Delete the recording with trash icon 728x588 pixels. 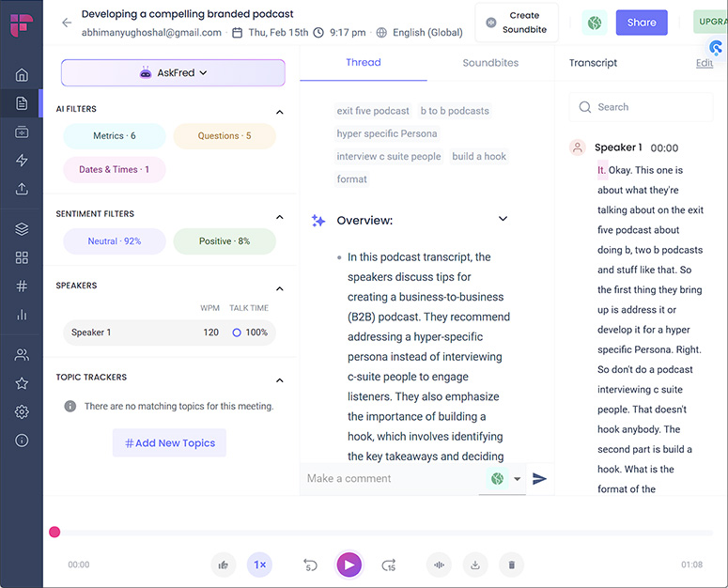click(511, 565)
